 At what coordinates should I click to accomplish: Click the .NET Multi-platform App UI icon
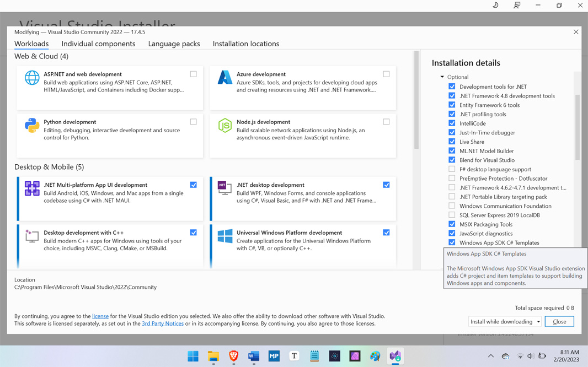click(x=32, y=188)
